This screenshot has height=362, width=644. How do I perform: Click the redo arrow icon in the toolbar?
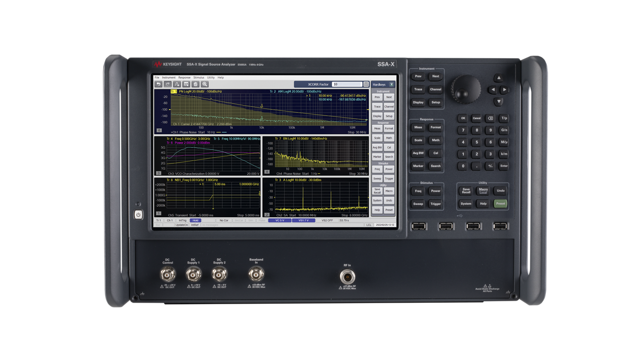[x=167, y=84]
